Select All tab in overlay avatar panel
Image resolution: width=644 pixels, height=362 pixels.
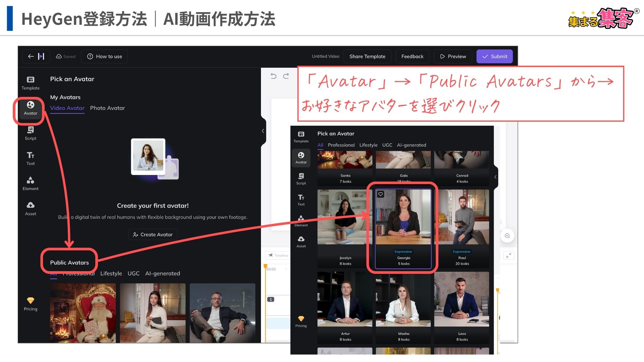tap(320, 145)
